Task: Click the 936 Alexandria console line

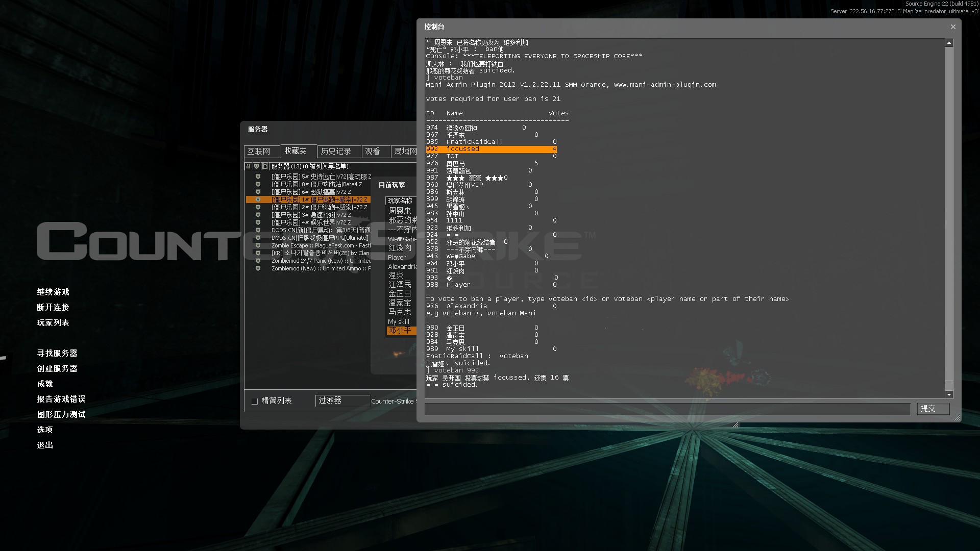Action: pos(491,306)
